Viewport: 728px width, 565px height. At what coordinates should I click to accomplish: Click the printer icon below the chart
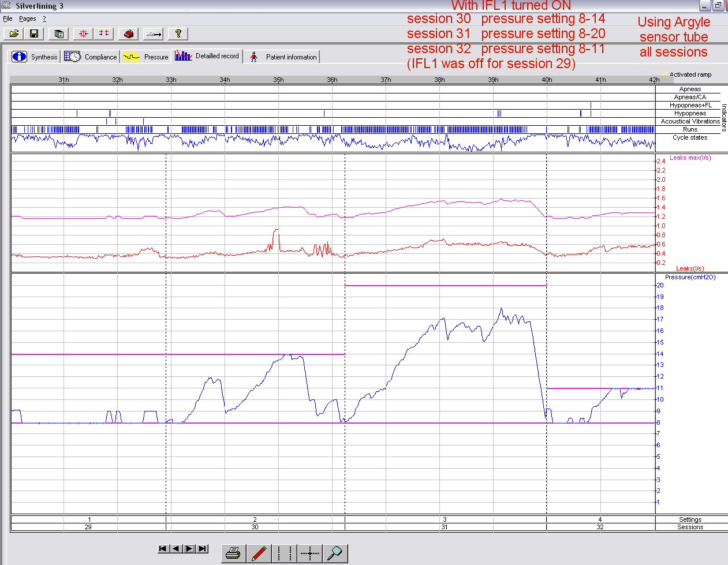233,553
